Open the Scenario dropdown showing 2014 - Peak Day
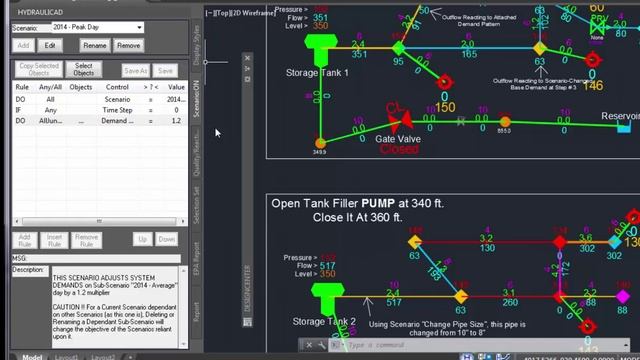Screen dimensions: 640x360 point(98,27)
